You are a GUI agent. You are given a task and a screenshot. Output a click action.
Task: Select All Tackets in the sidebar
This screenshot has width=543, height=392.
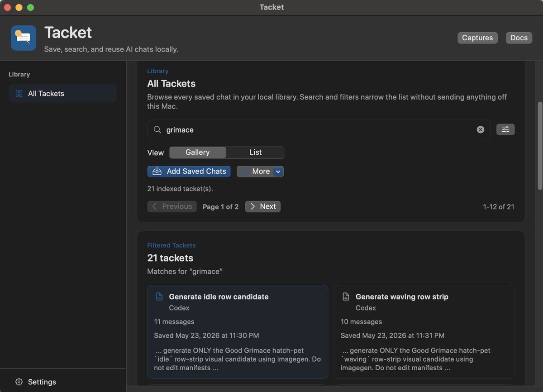pos(62,94)
